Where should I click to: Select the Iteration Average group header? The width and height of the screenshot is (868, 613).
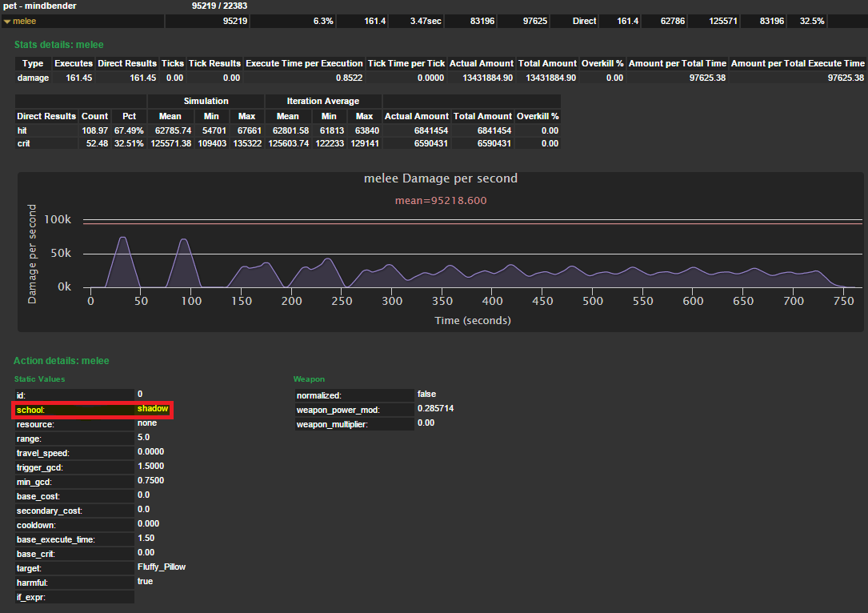coord(323,101)
